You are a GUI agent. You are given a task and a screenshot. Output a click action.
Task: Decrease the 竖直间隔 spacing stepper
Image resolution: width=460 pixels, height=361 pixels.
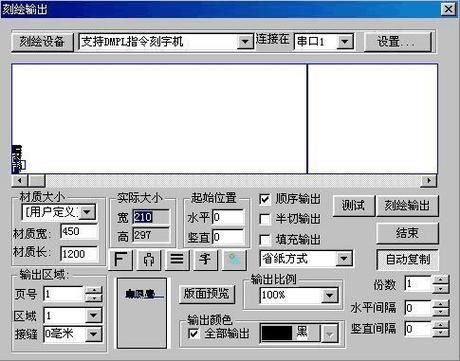coord(441,333)
